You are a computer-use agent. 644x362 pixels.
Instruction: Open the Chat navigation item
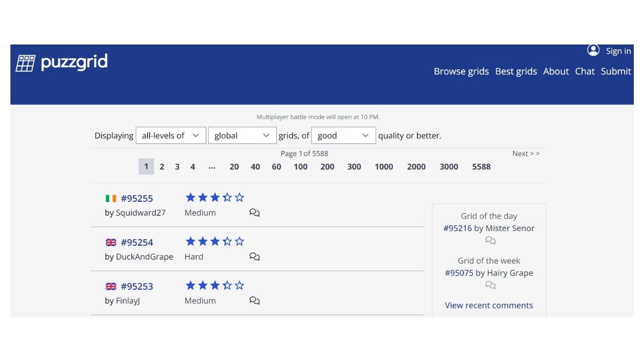click(584, 71)
